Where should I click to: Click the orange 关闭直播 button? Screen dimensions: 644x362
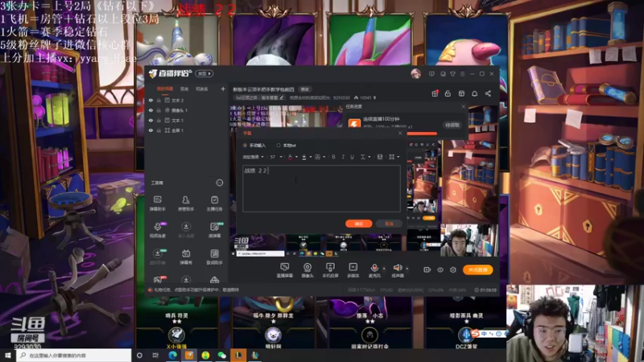tap(477, 269)
